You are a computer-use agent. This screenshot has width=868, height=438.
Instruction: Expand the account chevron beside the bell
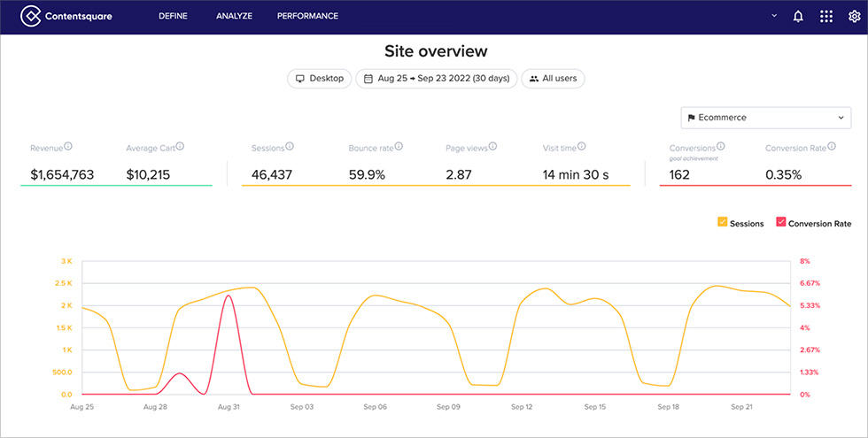[x=774, y=16]
